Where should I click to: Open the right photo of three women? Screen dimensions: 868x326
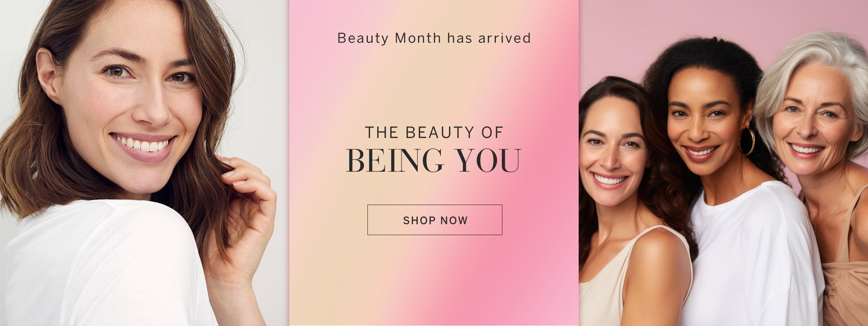(x=723, y=163)
